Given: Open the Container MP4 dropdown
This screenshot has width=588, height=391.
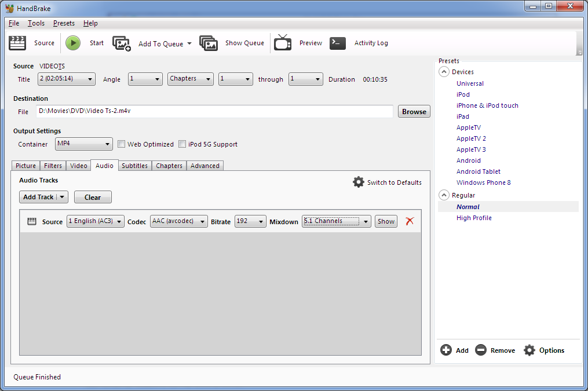Looking at the screenshot, I should 84,144.
